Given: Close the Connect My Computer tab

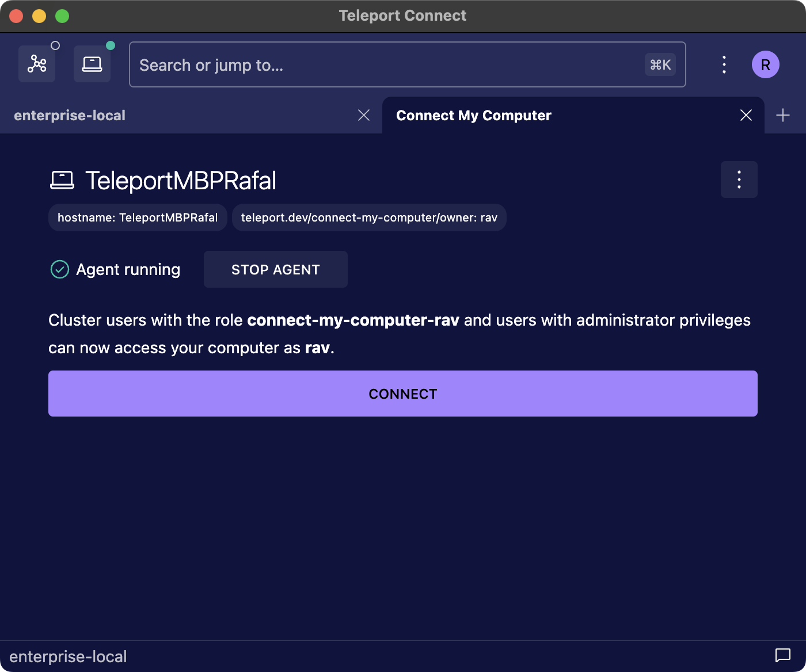Looking at the screenshot, I should click(746, 115).
